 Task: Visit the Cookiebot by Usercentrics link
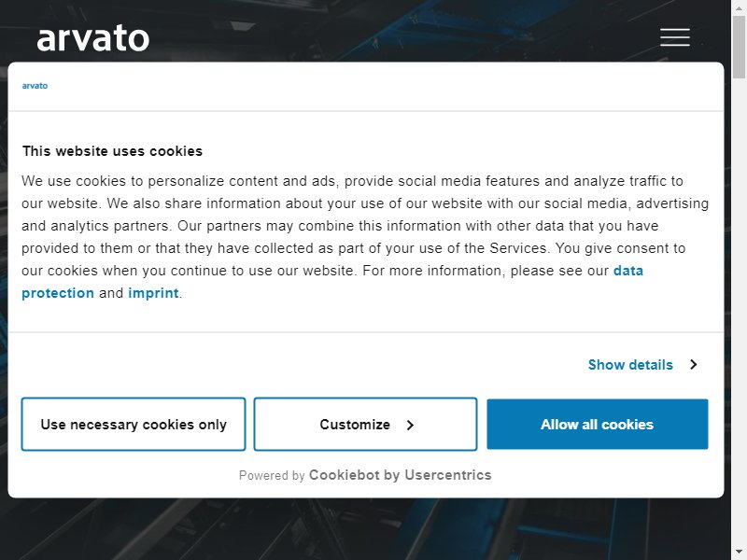[x=401, y=475]
